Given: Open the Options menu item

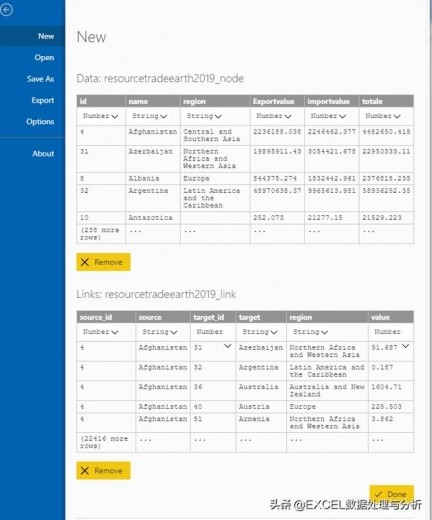Looking at the screenshot, I should click(40, 122).
